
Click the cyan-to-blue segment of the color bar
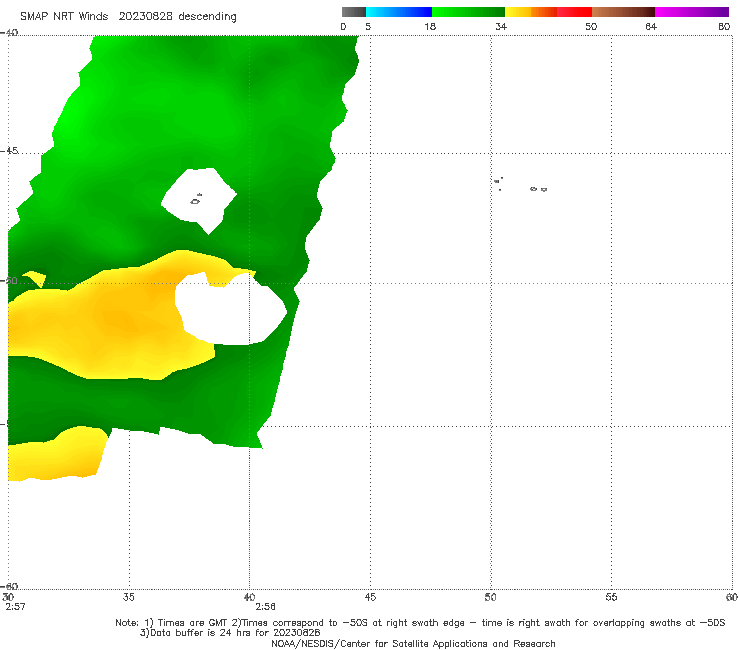399,12
